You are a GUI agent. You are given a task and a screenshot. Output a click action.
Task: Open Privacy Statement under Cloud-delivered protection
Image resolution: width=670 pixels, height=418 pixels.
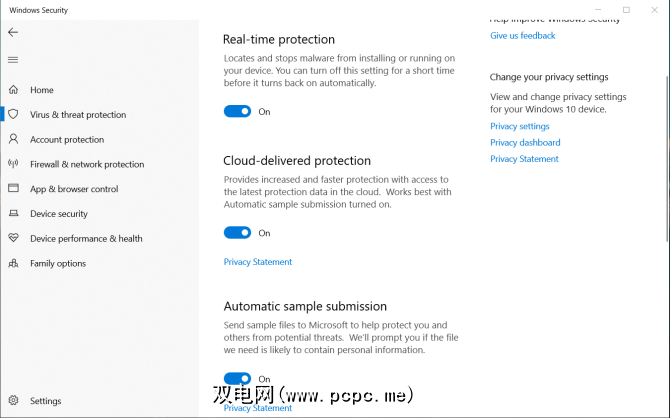pos(258,262)
